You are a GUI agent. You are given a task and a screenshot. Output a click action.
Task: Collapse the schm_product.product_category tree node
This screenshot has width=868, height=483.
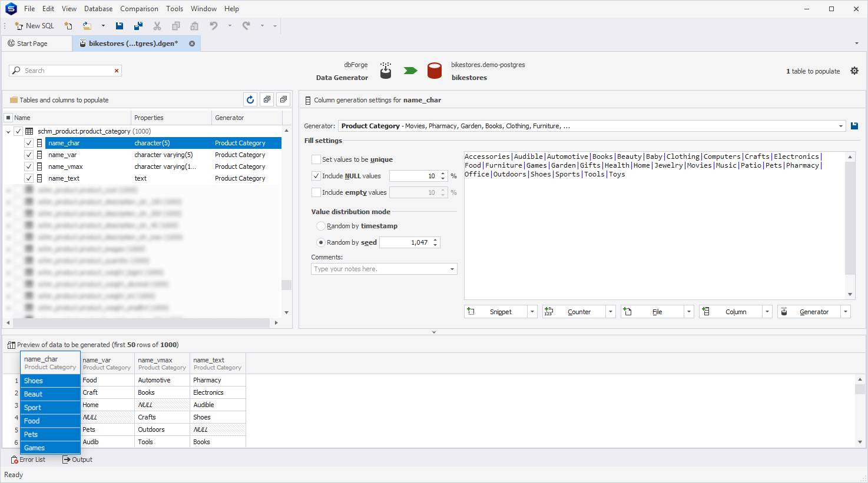click(x=8, y=131)
